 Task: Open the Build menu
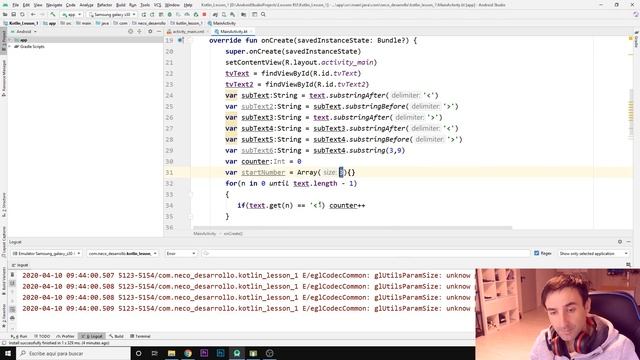point(120,5)
